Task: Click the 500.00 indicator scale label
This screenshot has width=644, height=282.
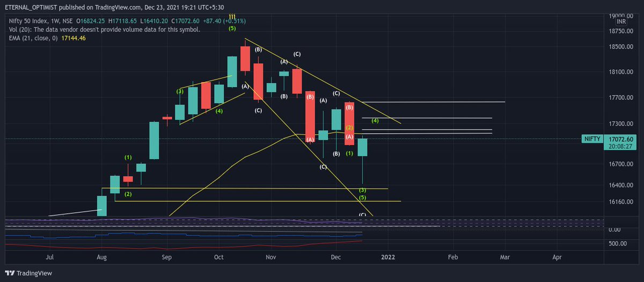Action: point(618,243)
